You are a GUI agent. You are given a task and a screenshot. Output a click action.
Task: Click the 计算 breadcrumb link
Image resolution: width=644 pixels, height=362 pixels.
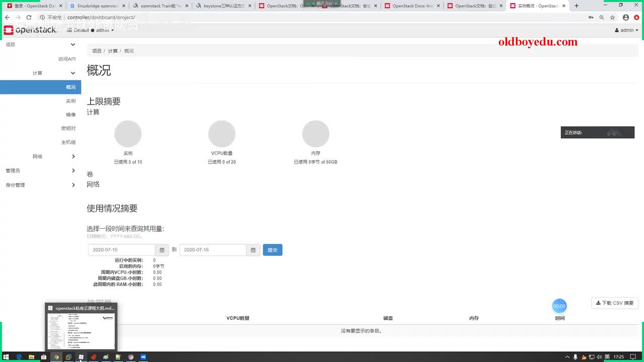(x=113, y=51)
